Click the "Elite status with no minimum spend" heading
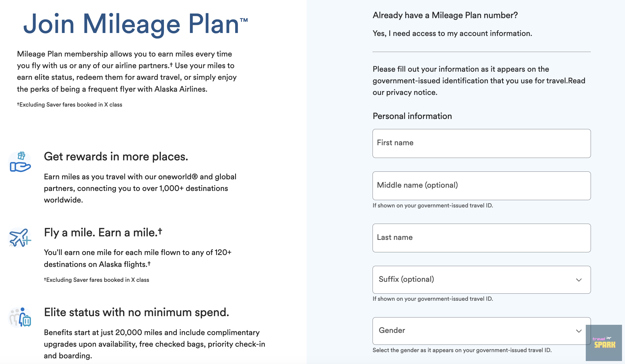 coord(136,312)
